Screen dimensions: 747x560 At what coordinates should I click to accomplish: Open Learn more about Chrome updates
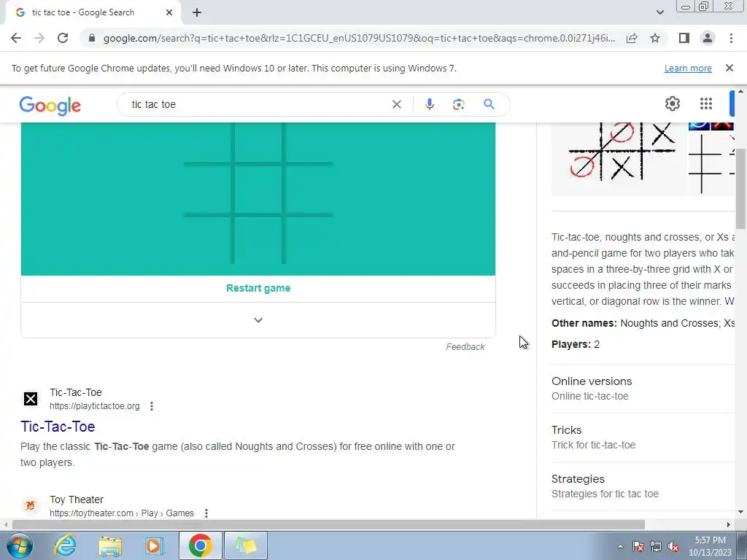pos(688,69)
